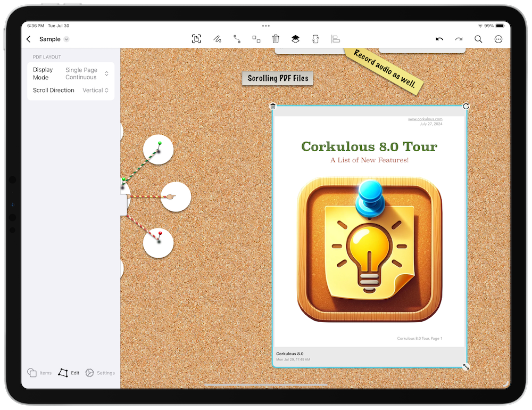Image resolution: width=532 pixels, height=410 pixels.
Task: Choose the freehand scribble drawing tool
Action: tap(217, 39)
